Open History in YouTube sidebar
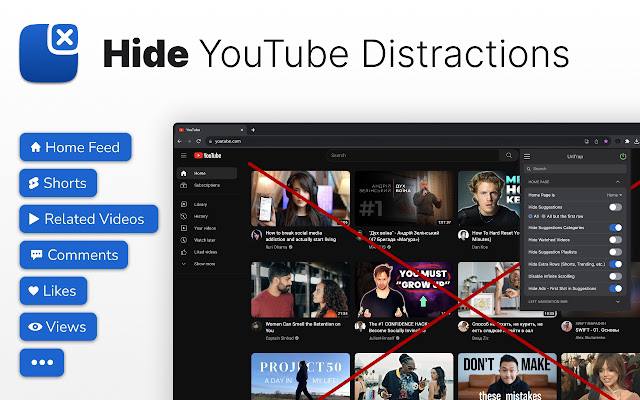 point(207,216)
